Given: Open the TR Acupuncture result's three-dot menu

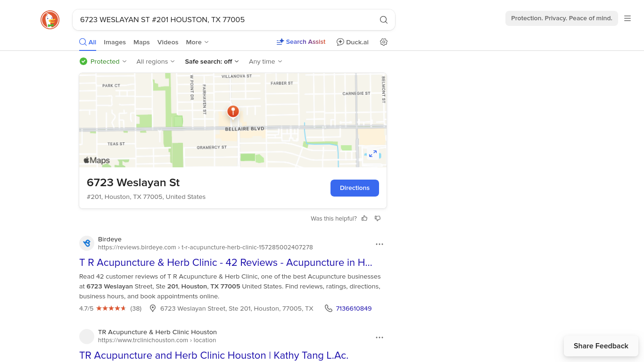Looking at the screenshot, I should [380, 337].
